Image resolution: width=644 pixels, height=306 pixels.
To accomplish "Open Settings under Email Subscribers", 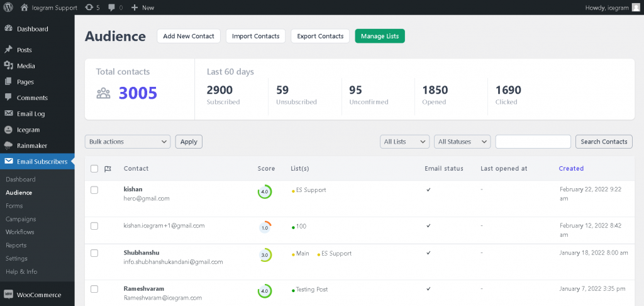I will point(16,258).
